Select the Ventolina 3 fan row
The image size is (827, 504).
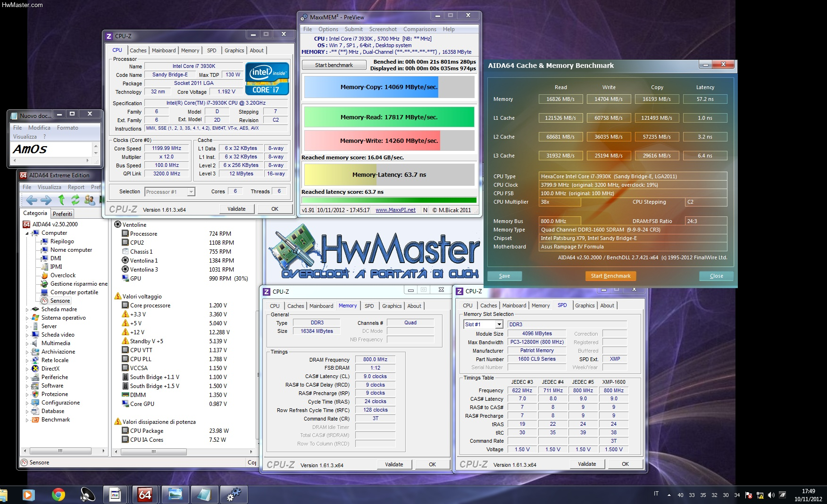coord(184,270)
